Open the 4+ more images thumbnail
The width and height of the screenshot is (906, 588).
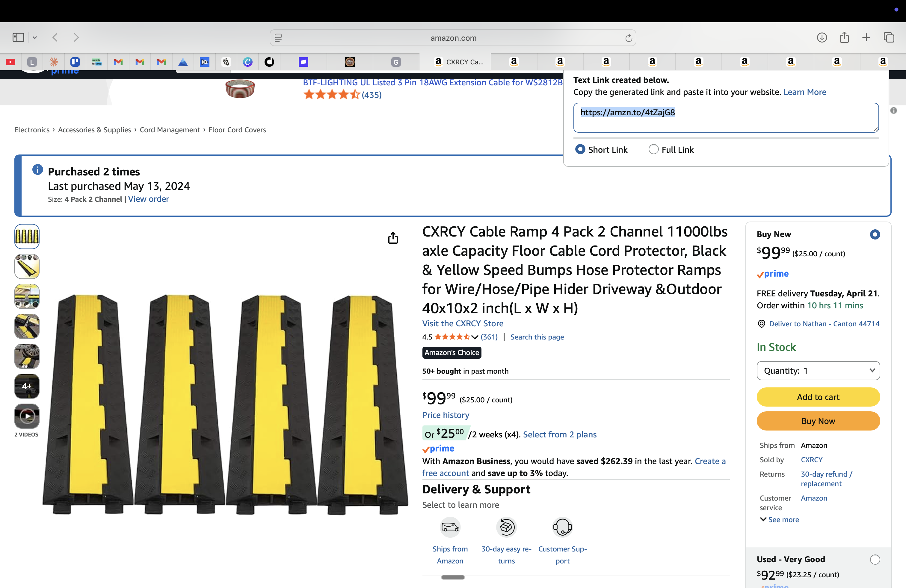(27, 386)
